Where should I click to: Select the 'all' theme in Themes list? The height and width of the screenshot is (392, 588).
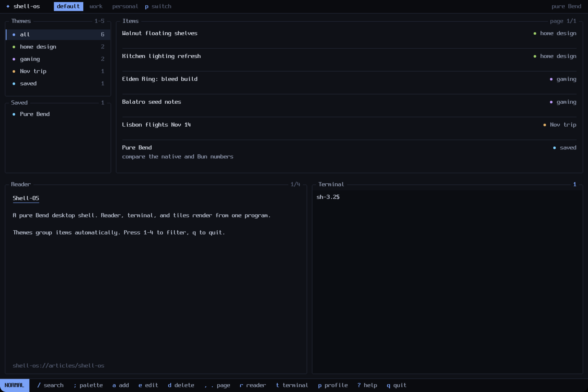(58, 35)
